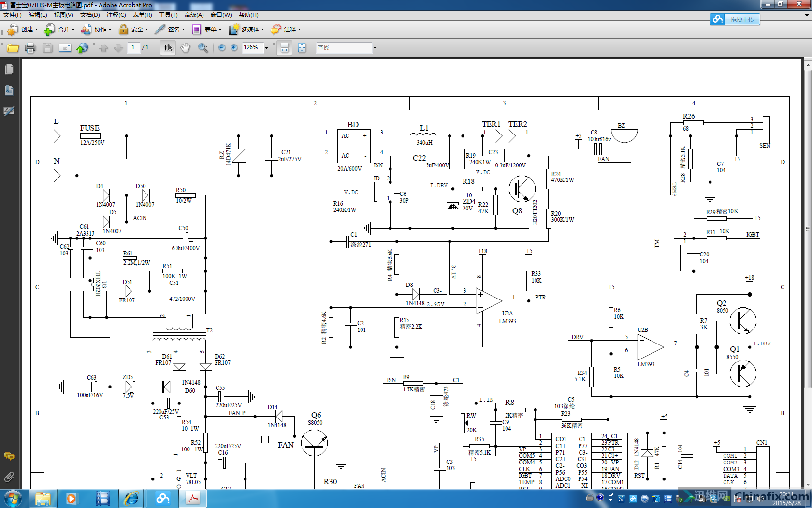The height and width of the screenshot is (508, 812).
Task: Click the close document X button in the menu bar
Action: point(807,15)
